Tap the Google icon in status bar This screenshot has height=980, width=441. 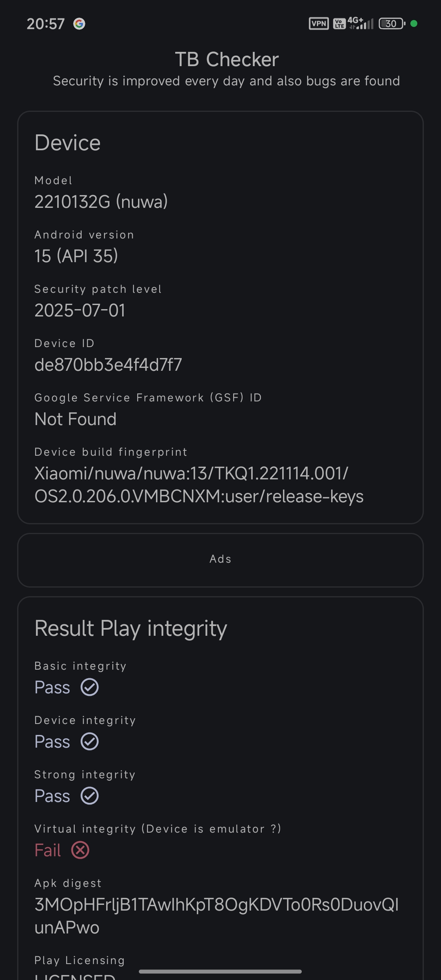[x=79, y=24]
